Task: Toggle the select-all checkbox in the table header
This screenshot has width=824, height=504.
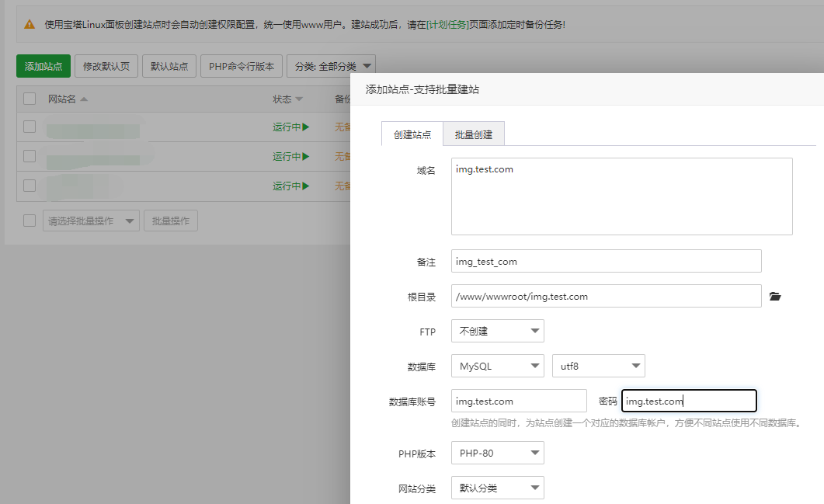Action: 29,99
